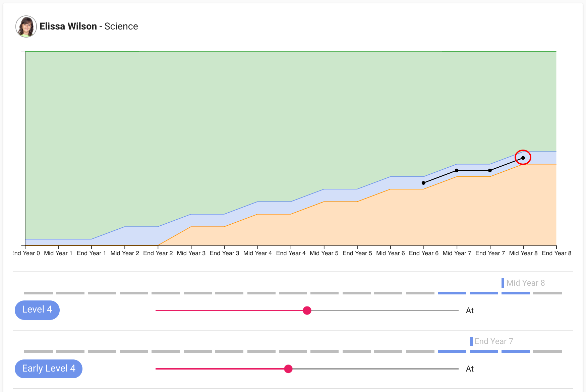Image resolution: width=586 pixels, height=392 pixels.
Task: Select the End Year 6 data point
Action: [423, 183]
